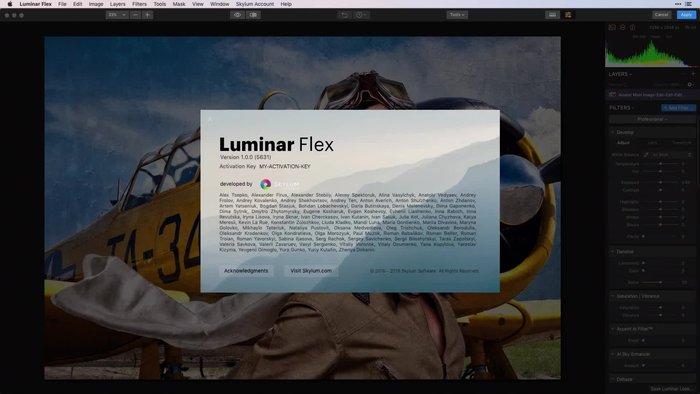Open the White Balance preset dropdown
The height and width of the screenshot is (394, 700).
(x=672, y=155)
